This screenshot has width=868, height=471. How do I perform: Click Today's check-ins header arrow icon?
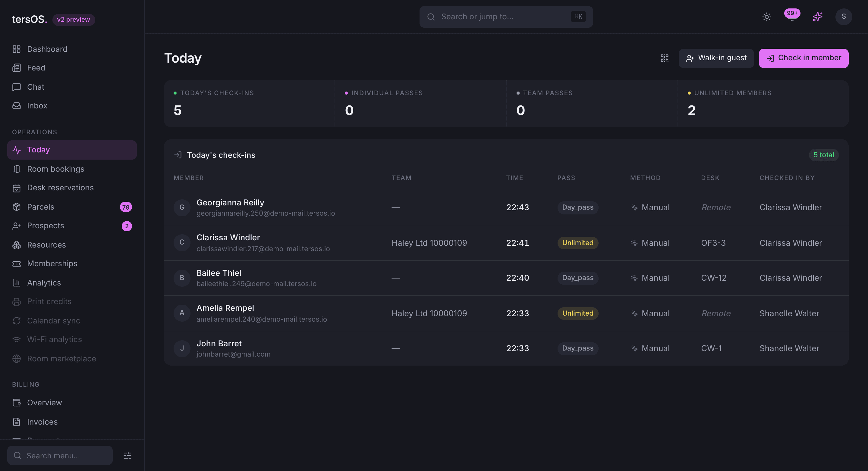coord(178,155)
